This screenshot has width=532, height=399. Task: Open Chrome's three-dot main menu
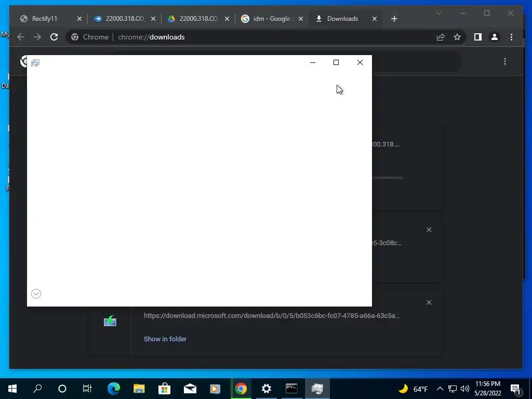coord(511,37)
